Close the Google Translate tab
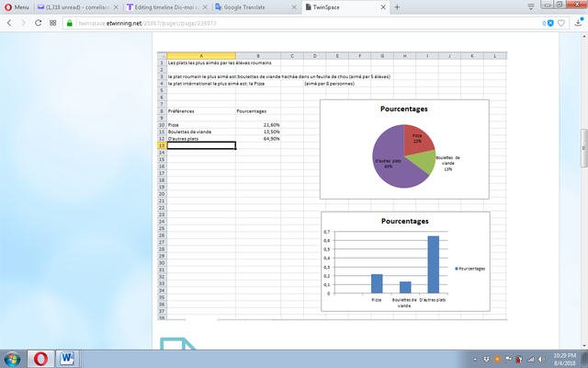This screenshot has height=368, width=588. pyautogui.click(x=294, y=7)
